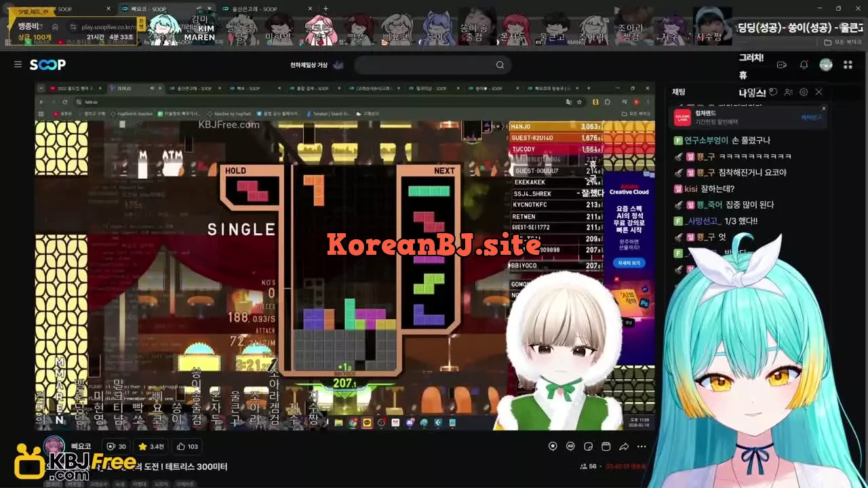Click the chat message 잘하는데?
This screenshot has height=488, width=868.
(718, 189)
